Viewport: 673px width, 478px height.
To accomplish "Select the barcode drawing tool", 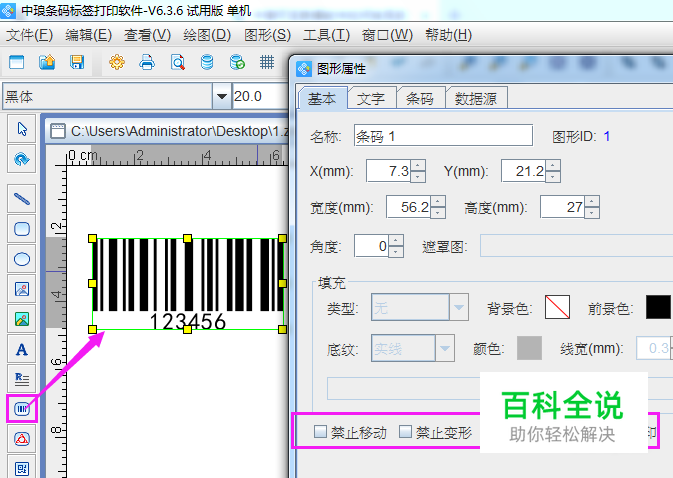I will pyautogui.click(x=22, y=409).
